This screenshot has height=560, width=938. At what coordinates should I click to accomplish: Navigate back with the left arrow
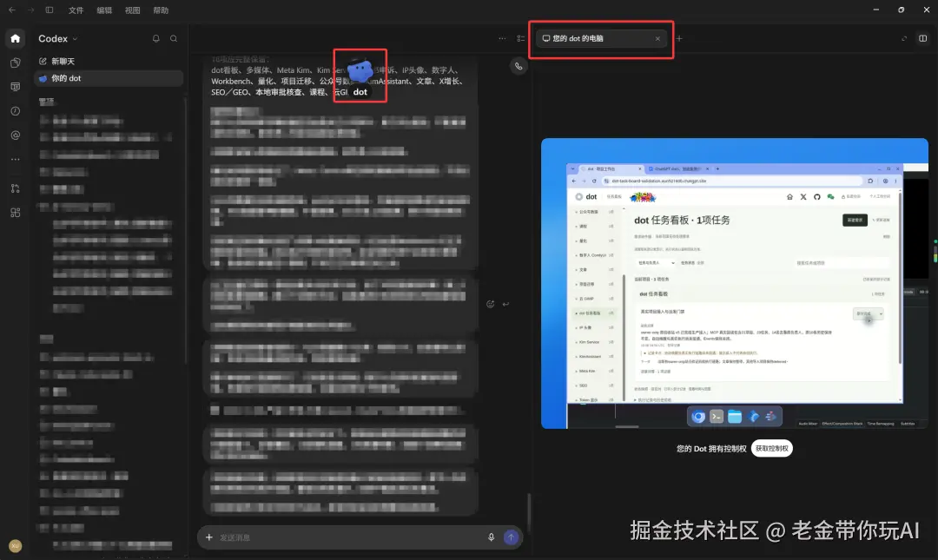coord(12,10)
